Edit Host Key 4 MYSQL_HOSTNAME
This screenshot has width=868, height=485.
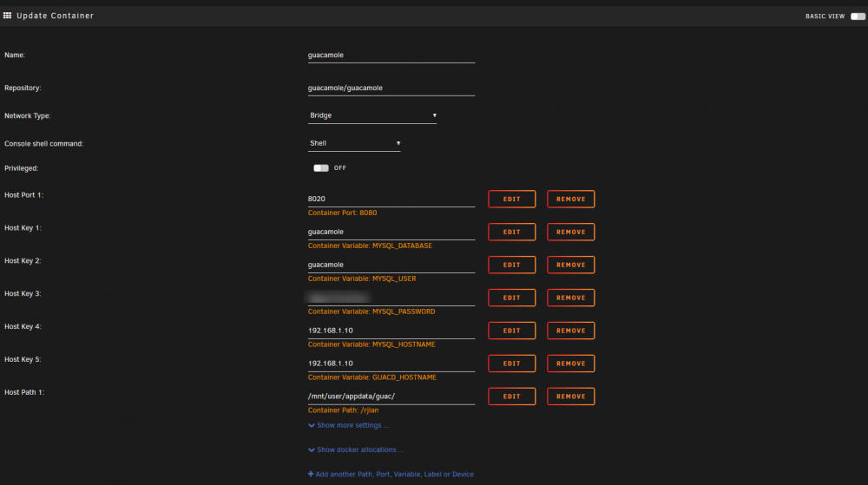[511, 331]
